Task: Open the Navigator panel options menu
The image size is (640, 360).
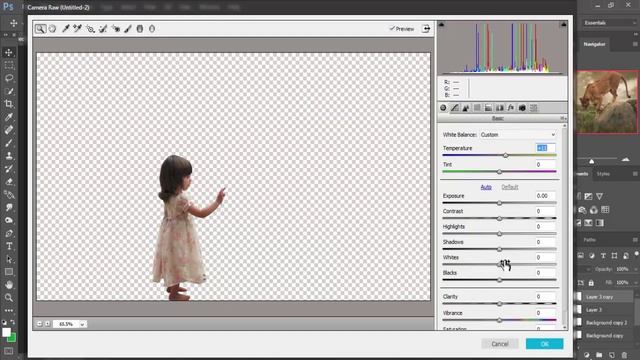Action: [635, 44]
